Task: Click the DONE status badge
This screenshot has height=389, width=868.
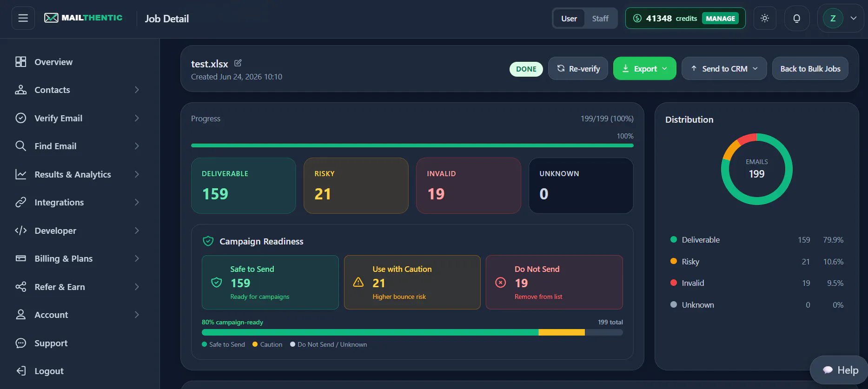Action: pos(526,69)
